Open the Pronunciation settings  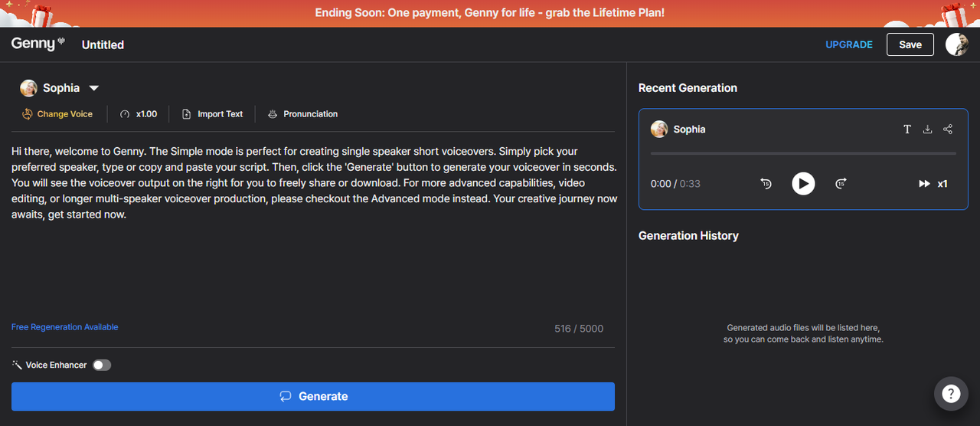[302, 114]
